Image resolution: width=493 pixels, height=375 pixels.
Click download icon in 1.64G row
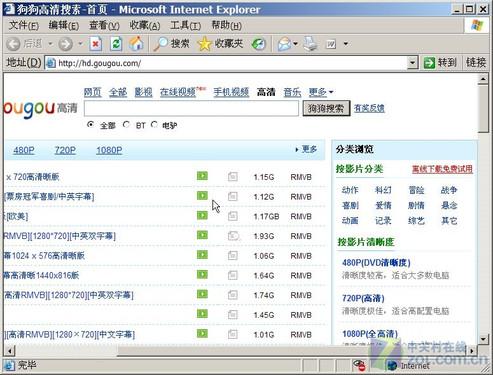[x=233, y=275]
